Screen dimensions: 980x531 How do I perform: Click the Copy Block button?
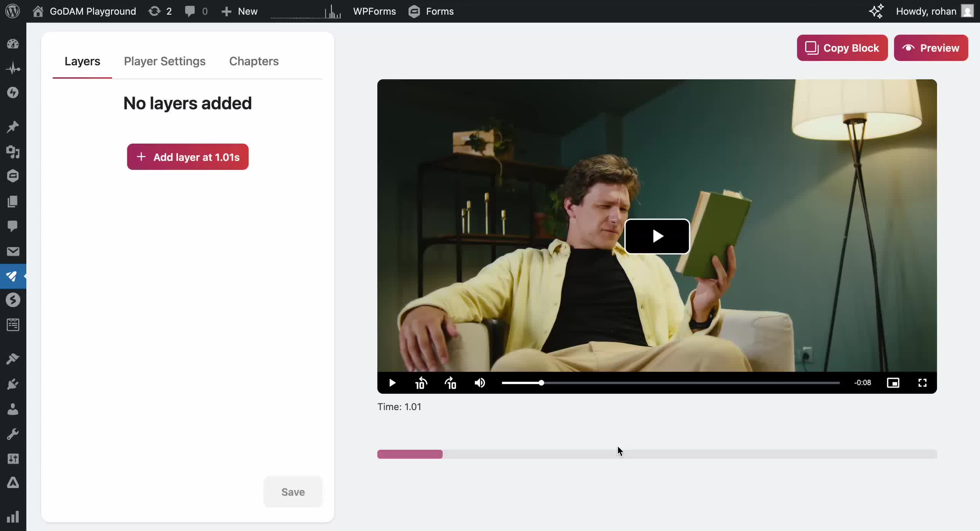(842, 47)
